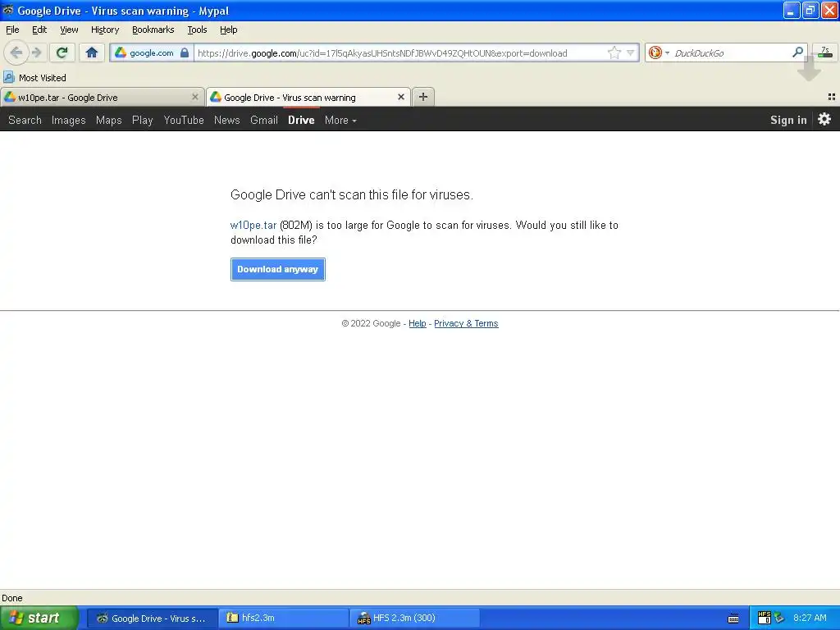Click Maps in the Google bar
The height and width of the screenshot is (630, 840).
109,120
